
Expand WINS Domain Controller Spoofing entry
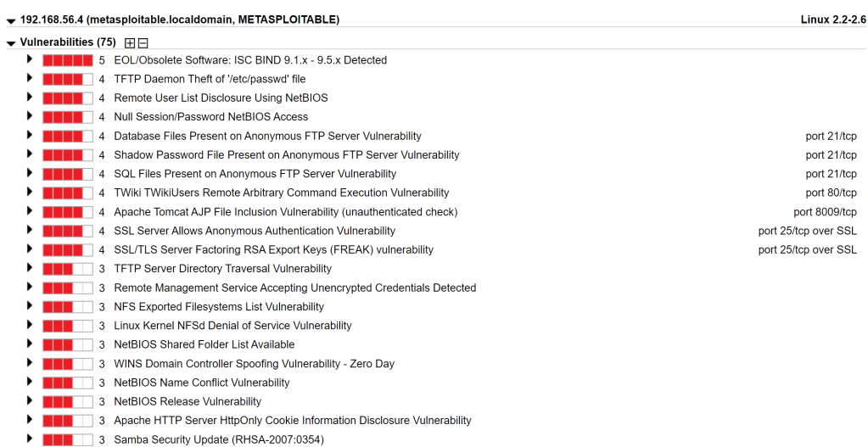point(30,363)
